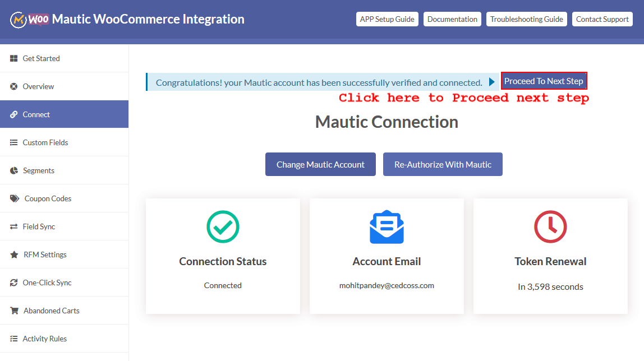
Task: Click the RFM Settings star icon
Action: pyautogui.click(x=14, y=254)
